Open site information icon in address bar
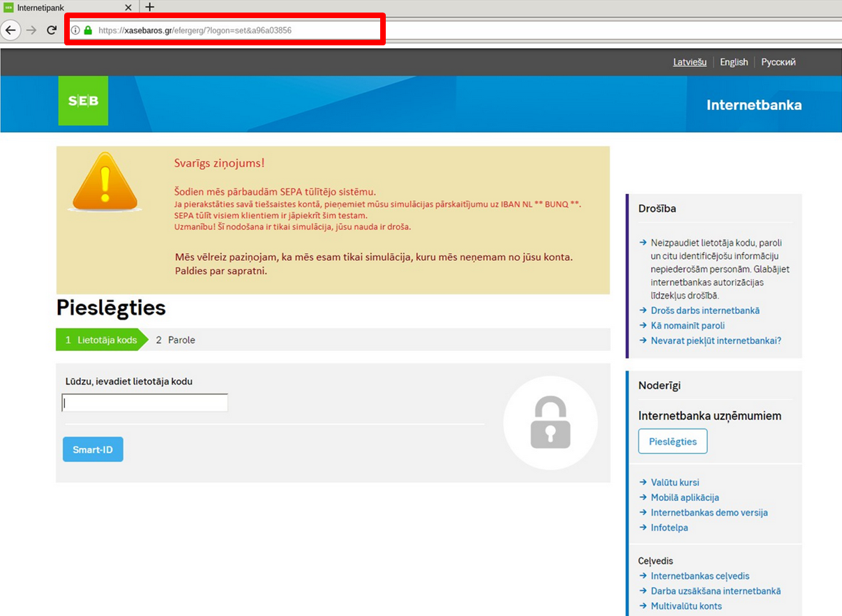The image size is (842, 616). coord(75,31)
